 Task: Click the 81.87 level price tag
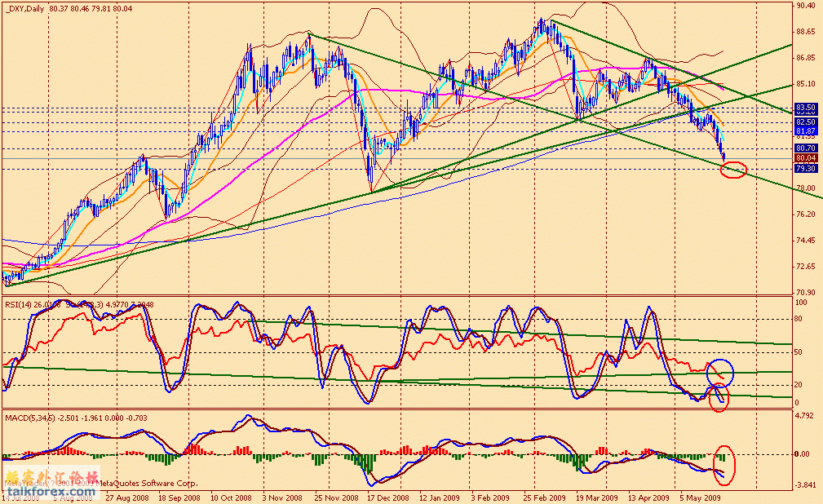(806, 130)
